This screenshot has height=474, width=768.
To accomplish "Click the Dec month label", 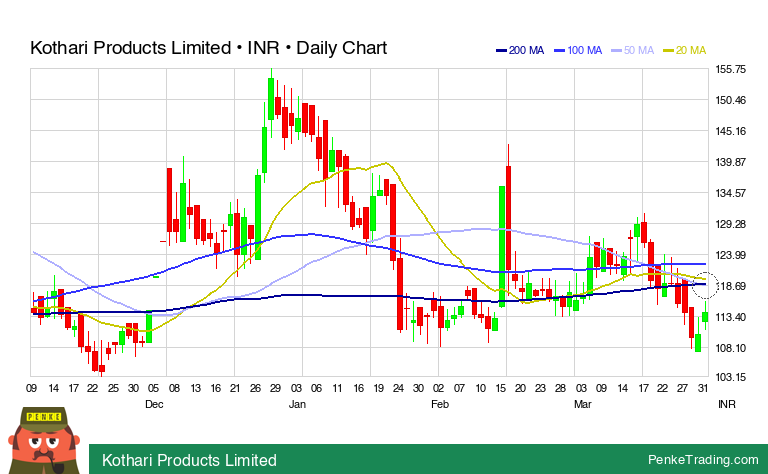I will pos(154,404).
